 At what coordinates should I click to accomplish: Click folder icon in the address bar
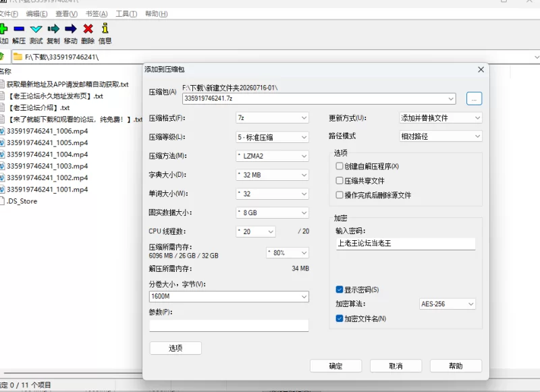pyautogui.click(x=18, y=57)
